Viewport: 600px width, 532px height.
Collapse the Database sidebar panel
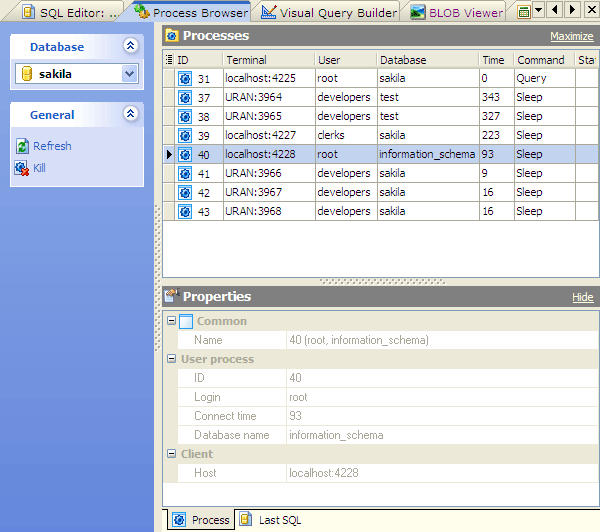point(130,46)
